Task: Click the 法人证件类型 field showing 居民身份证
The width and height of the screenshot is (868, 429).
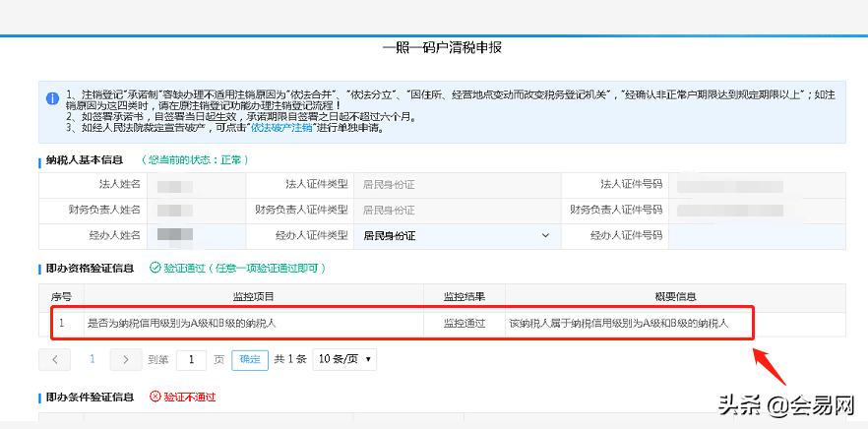Action: point(458,184)
